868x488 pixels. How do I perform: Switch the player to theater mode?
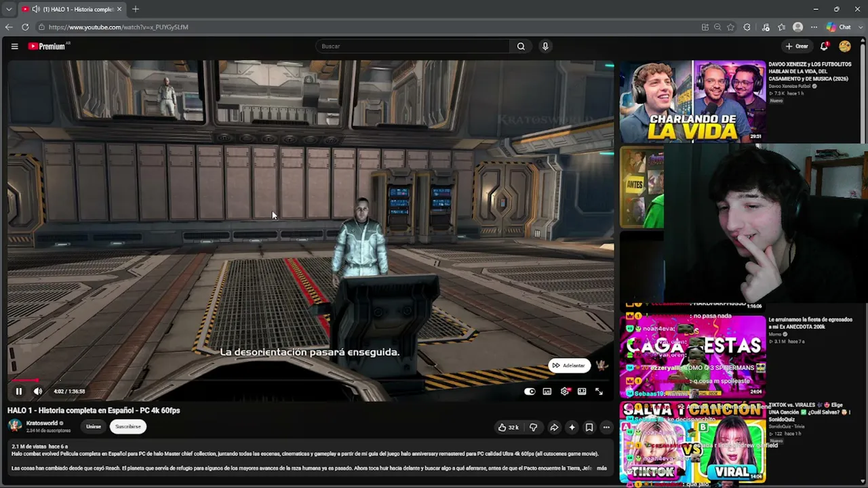(582, 391)
